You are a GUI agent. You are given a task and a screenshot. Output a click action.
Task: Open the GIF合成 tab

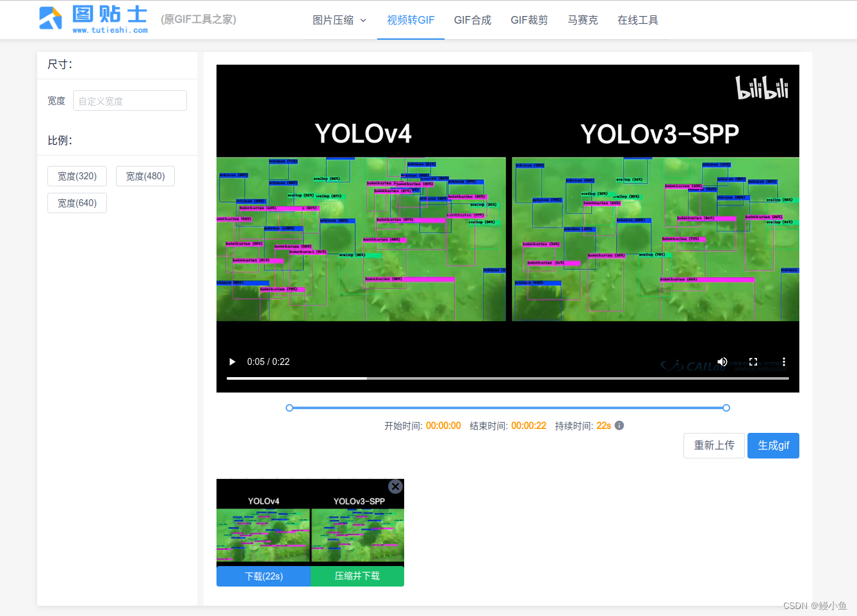tap(473, 20)
